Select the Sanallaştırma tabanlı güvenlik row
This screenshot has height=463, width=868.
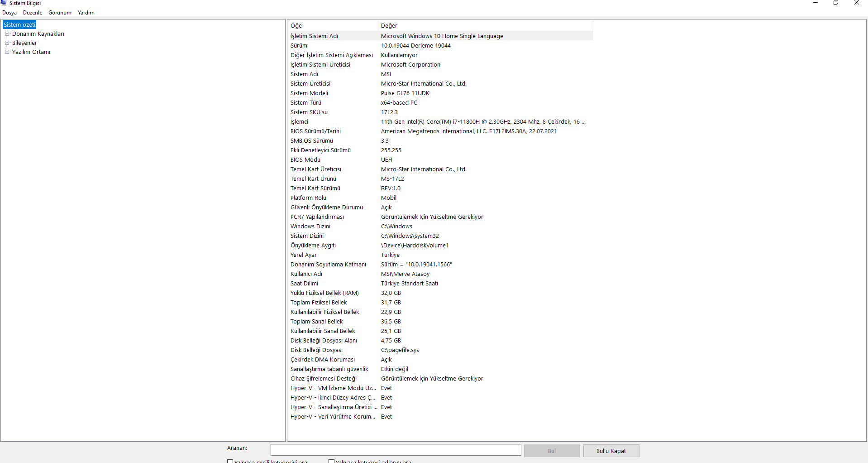[440, 369]
